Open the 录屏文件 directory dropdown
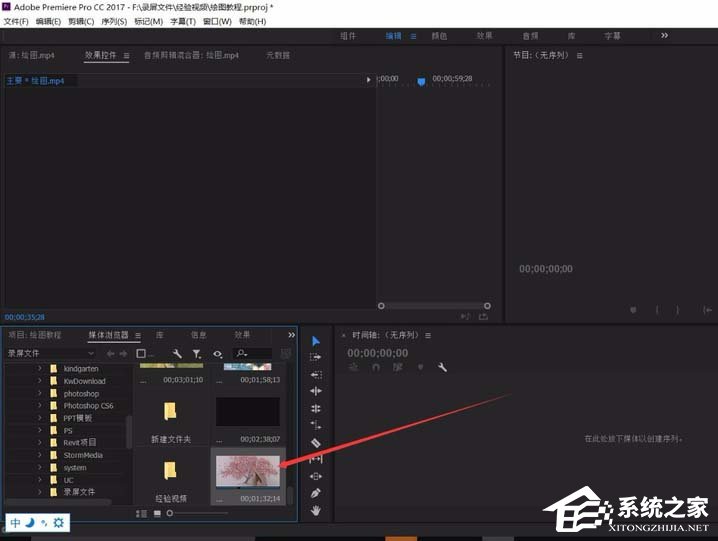 tap(50, 353)
